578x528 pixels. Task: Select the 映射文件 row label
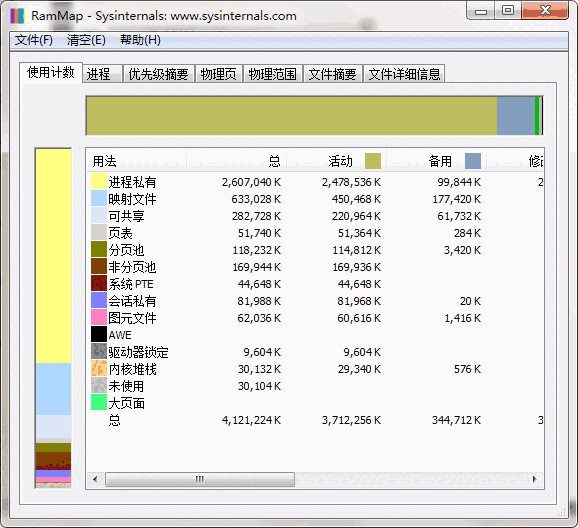tap(132, 199)
